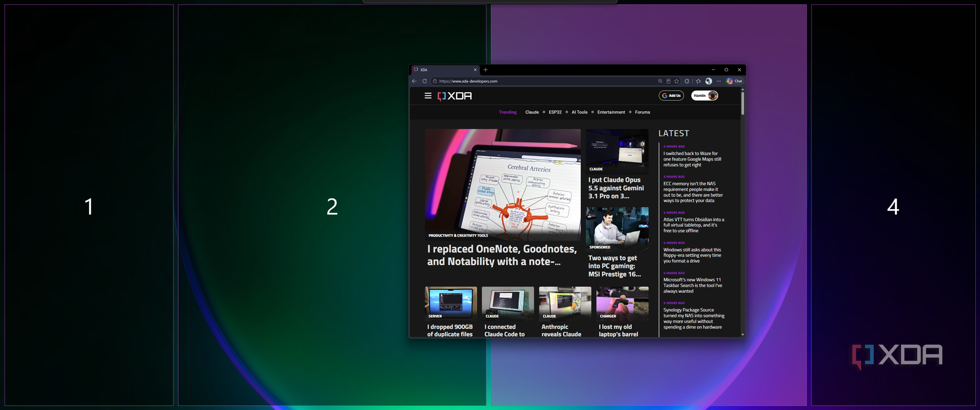This screenshot has height=410, width=980.
Task: Click the browser profile avatar in toolbar
Action: click(x=709, y=81)
